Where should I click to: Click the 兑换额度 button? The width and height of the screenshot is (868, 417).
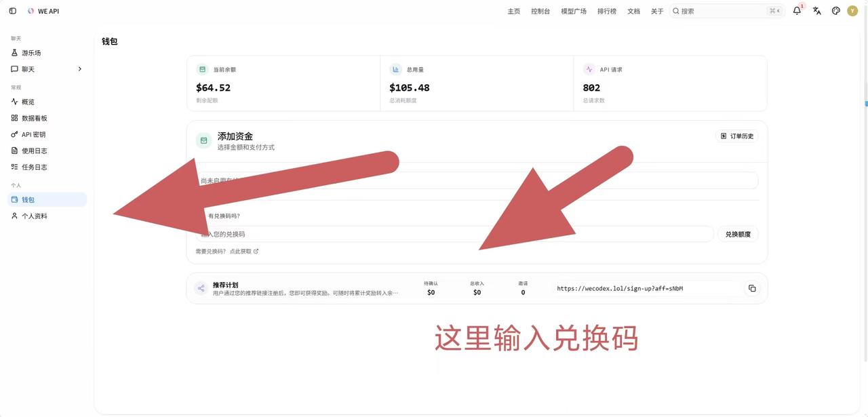(738, 234)
